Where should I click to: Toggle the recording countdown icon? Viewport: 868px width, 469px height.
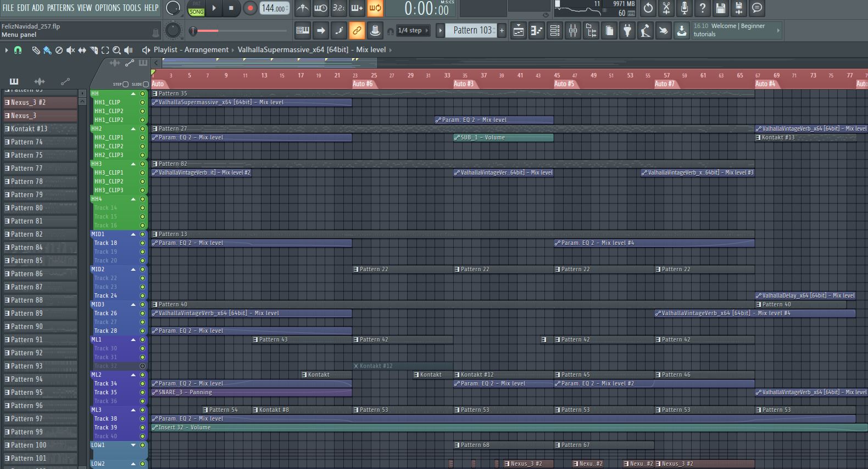coord(339,8)
